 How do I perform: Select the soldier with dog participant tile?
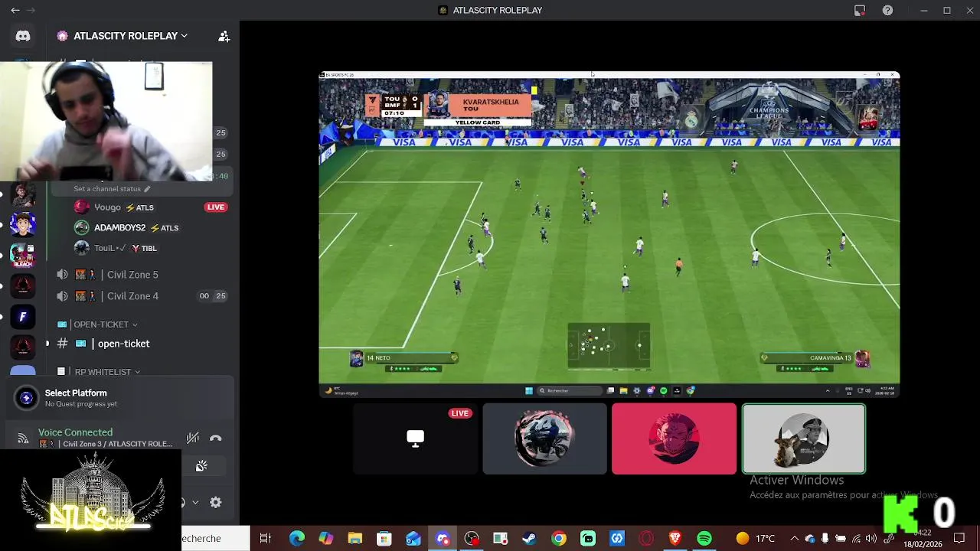point(804,439)
